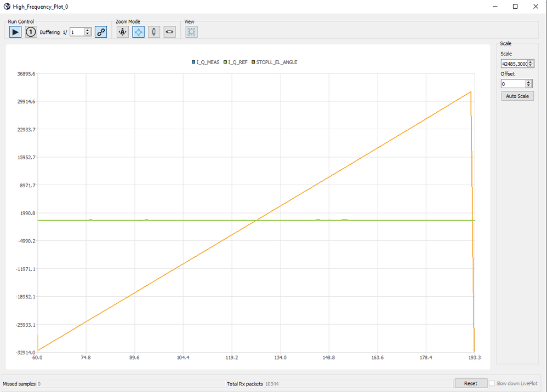The width and height of the screenshot is (547, 392).
Task: Click x-axis label 104.4
Action: pyautogui.click(x=183, y=358)
